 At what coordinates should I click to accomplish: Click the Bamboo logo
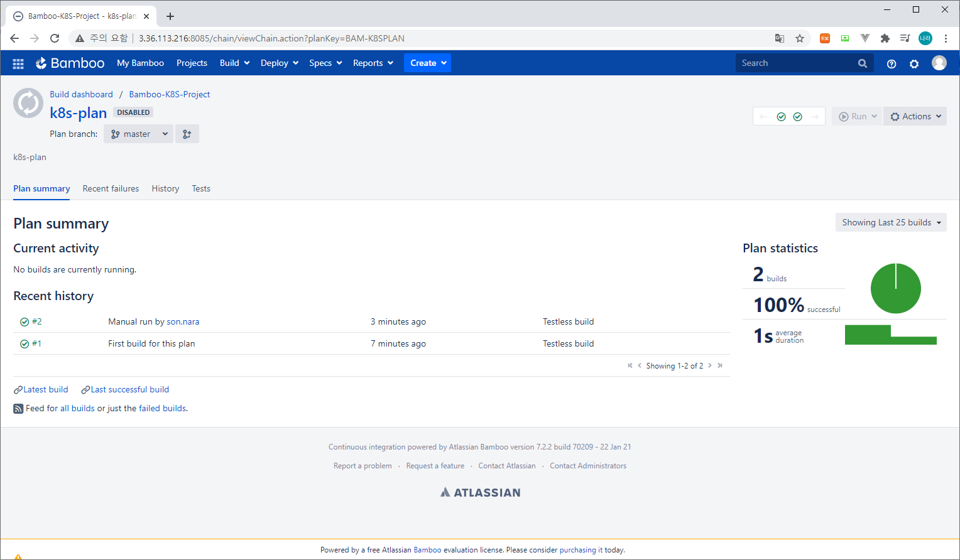(x=70, y=63)
